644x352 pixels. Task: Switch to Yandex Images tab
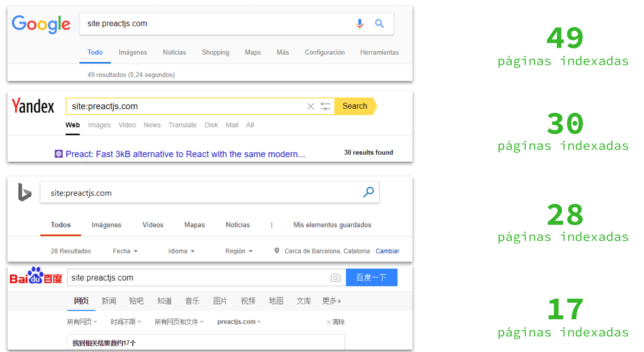click(x=99, y=125)
